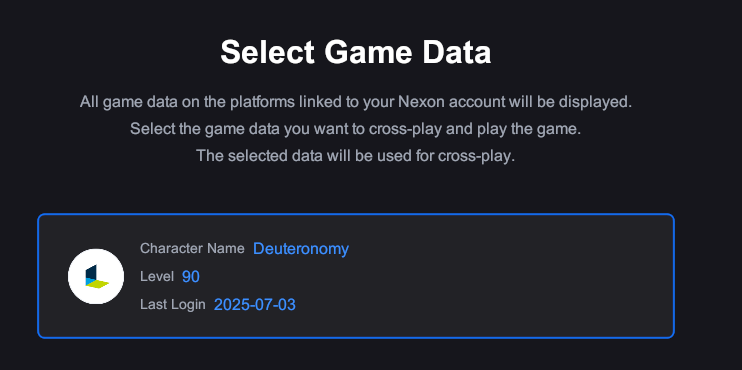Click the word Data in heading
Screen dimensions: 742x370
457,52
